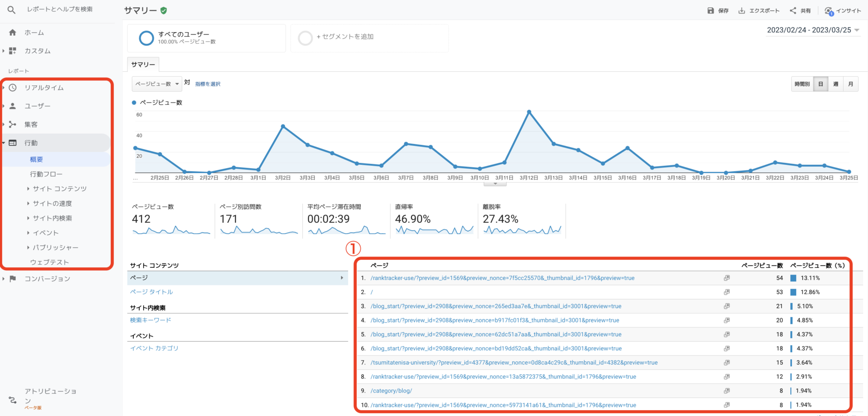Click external icon for row 6 blog_start page
This screenshot has height=416, width=868.
click(726, 349)
